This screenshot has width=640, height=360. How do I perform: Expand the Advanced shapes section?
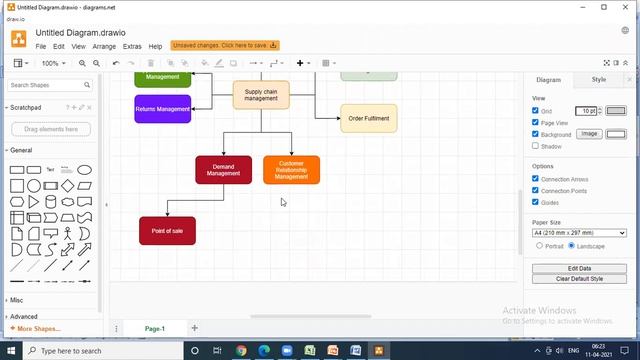[23, 316]
